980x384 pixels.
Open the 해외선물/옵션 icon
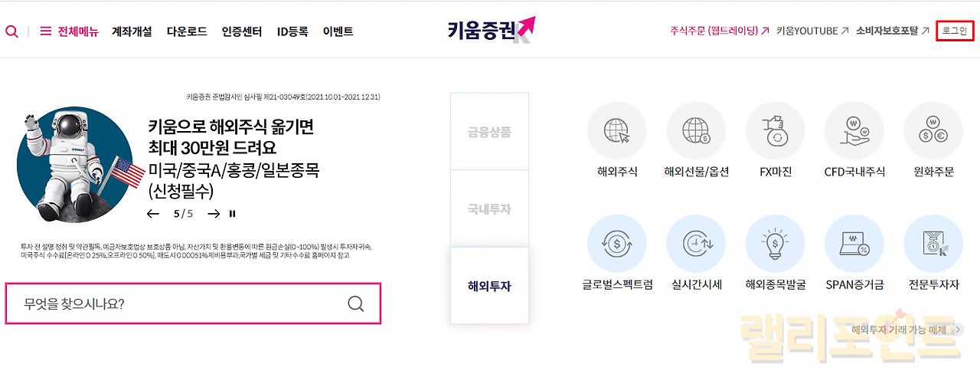(696, 132)
